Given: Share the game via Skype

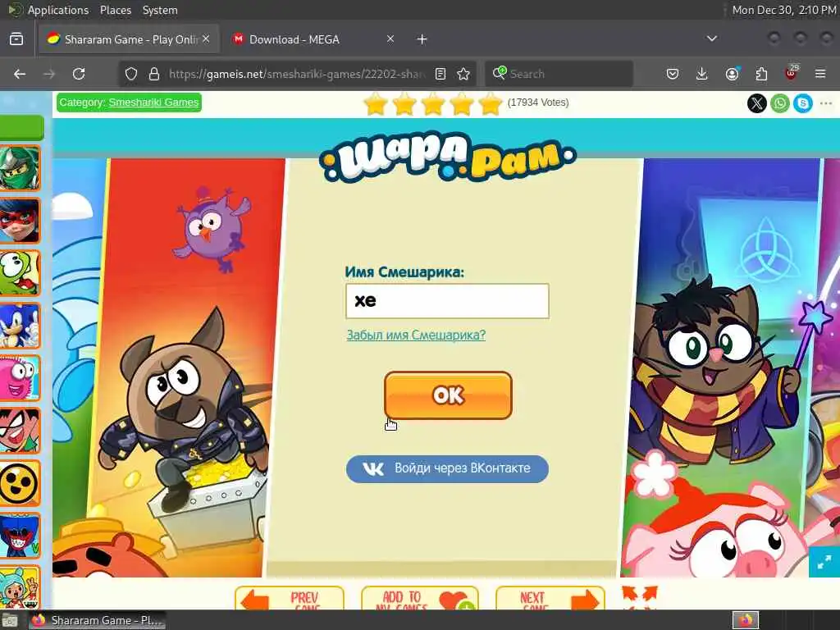Looking at the screenshot, I should tap(803, 103).
